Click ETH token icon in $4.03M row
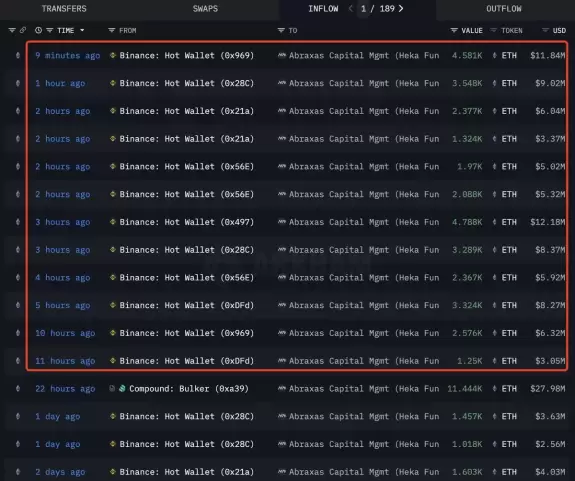575x481 pixels. (494, 472)
